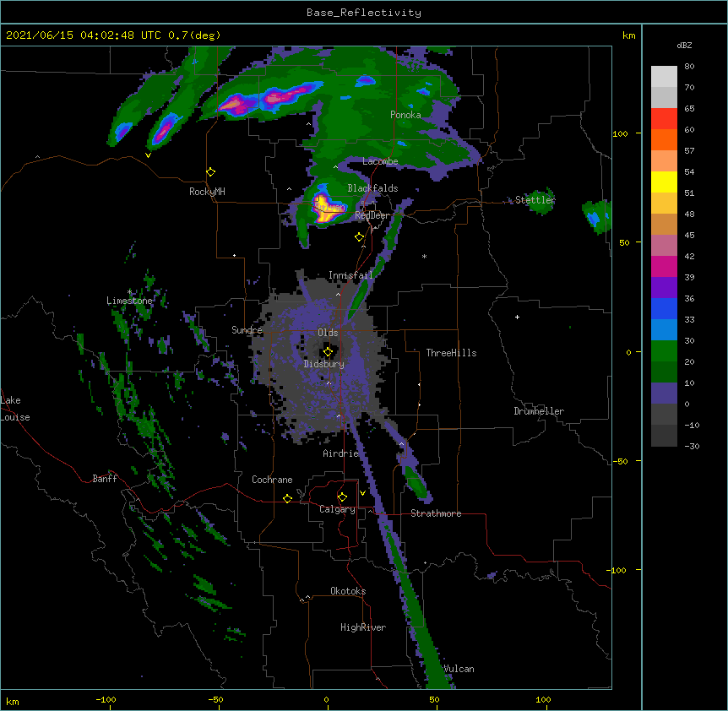
Task: Click the green storm cell east of Stettler
Action: 596,216
